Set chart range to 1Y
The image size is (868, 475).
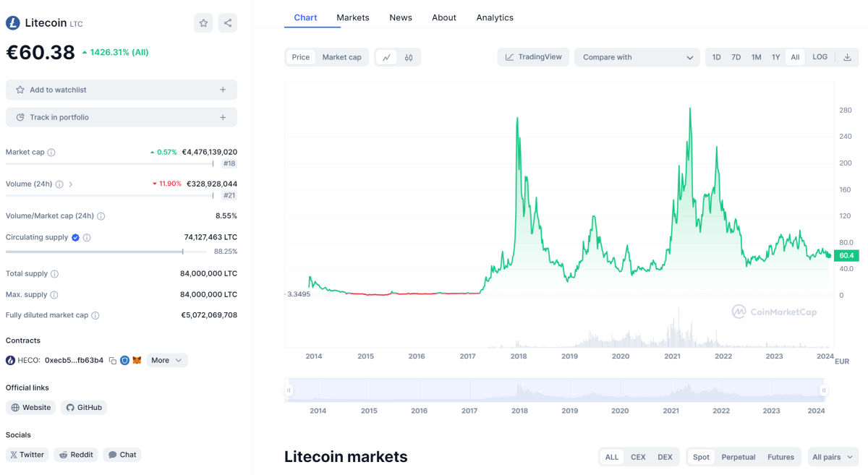pos(775,57)
